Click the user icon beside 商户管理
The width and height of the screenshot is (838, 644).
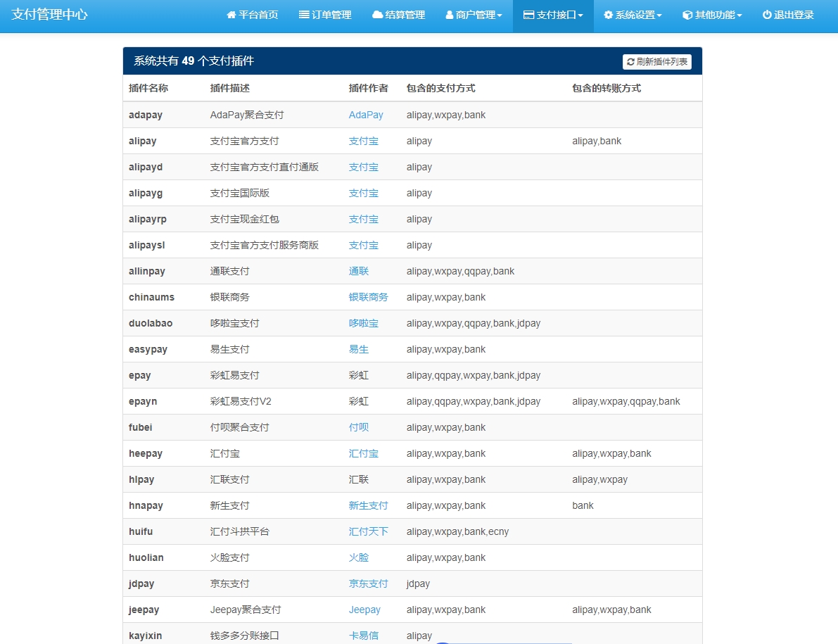pos(450,15)
